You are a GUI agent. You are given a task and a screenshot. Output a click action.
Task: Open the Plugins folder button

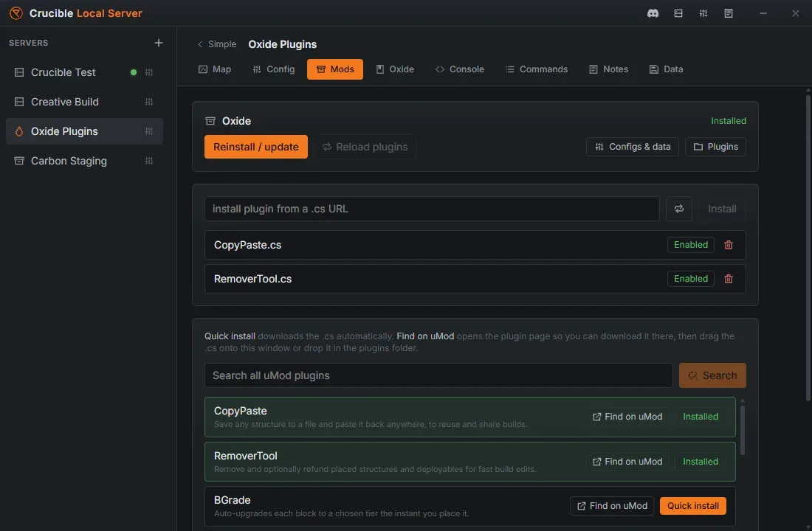(x=715, y=147)
